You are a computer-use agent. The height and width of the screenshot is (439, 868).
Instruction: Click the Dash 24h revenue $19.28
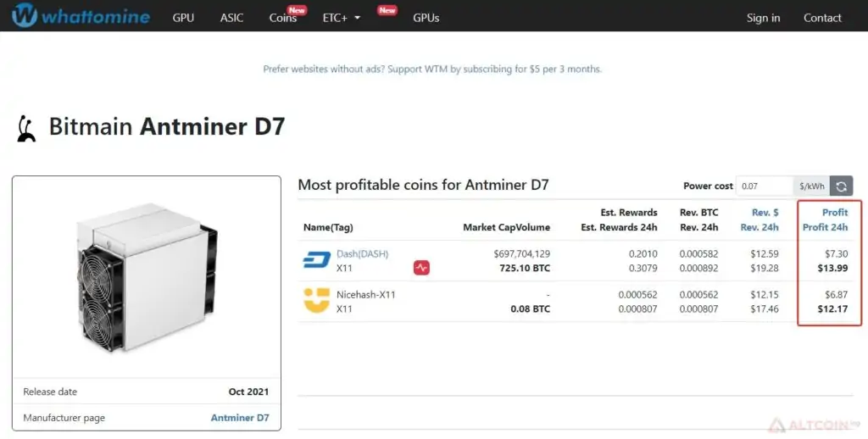point(765,268)
